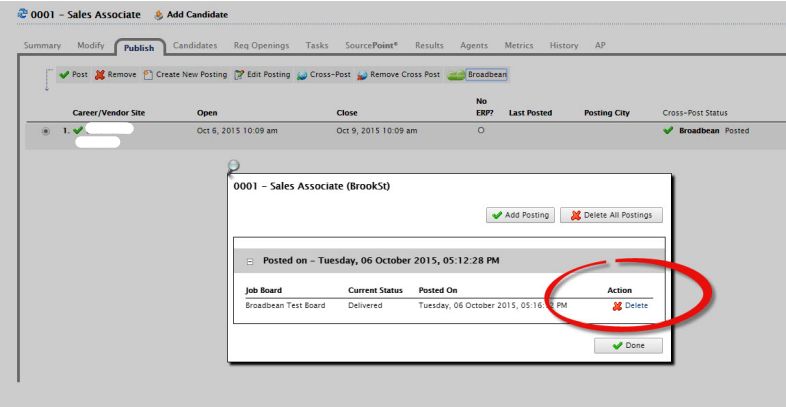Click the red X delete icon
Image resolution: width=786 pixels, height=407 pixels.
click(x=617, y=306)
